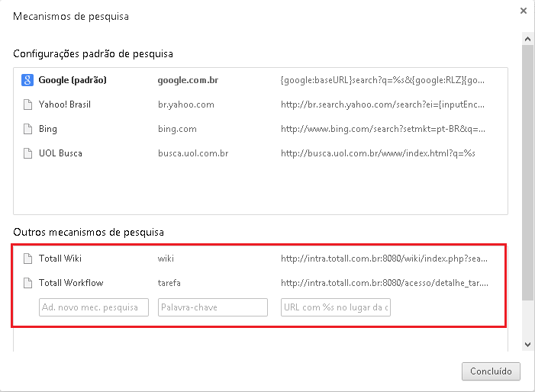Select the Google (padrão) entry name
Image resolution: width=535 pixels, height=392 pixels.
coord(73,80)
